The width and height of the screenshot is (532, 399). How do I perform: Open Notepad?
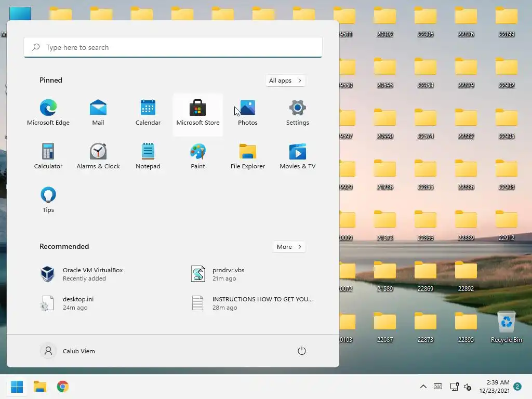pyautogui.click(x=148, y=157)
